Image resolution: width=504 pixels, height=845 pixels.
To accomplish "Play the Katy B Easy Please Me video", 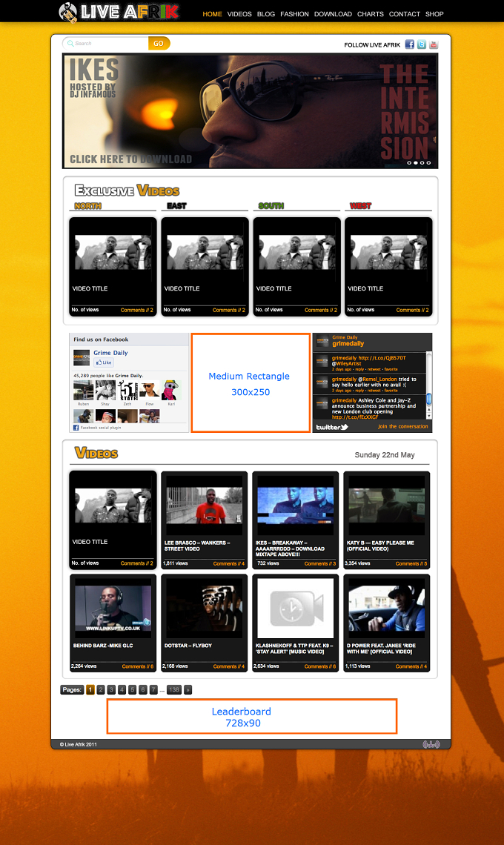I will pos(386,506).
